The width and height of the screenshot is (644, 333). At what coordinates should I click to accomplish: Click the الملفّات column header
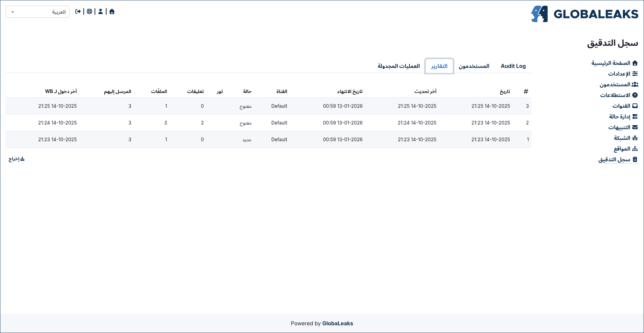pyautogui.click(x=159, y=91)
